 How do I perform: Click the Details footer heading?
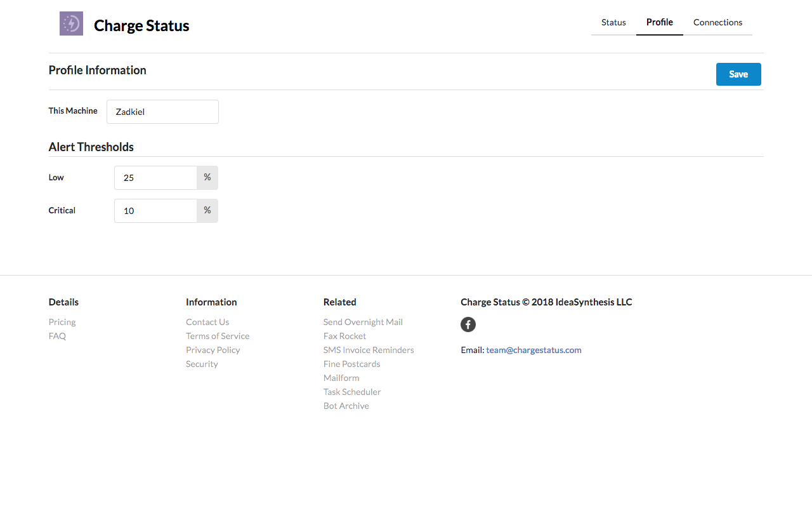click(x=63, y=302)
